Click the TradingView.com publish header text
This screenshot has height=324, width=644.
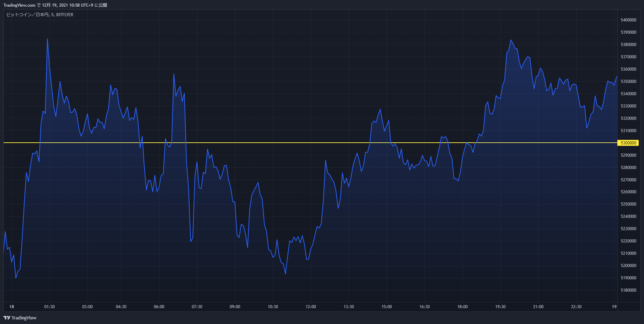click(55, 5)
